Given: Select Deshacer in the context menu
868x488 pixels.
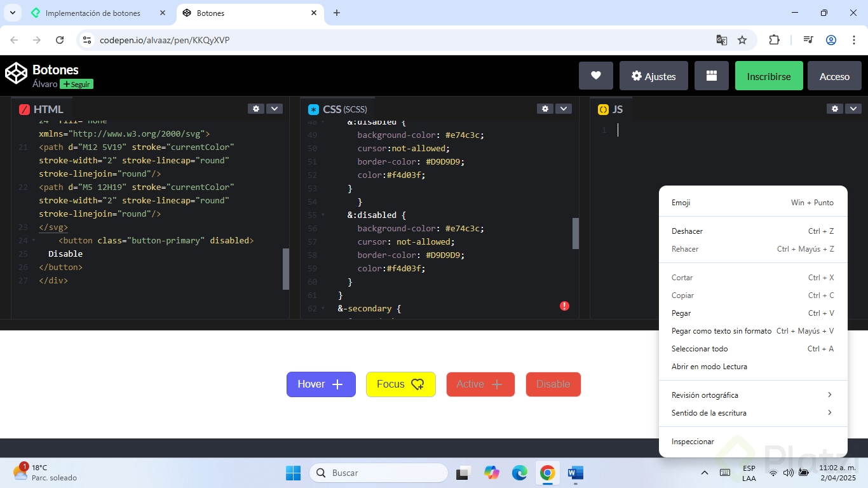Looking at the screenshot, I should pos(753,231).
